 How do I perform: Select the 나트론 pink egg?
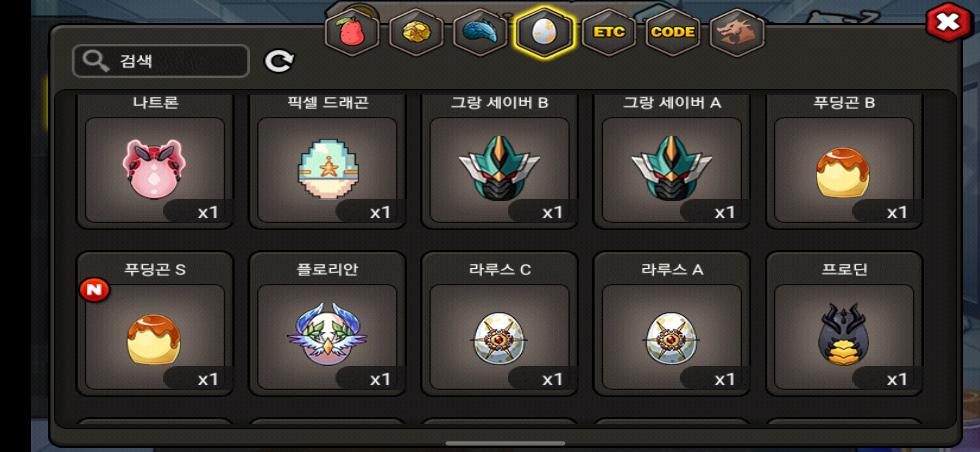pos(155,162)
